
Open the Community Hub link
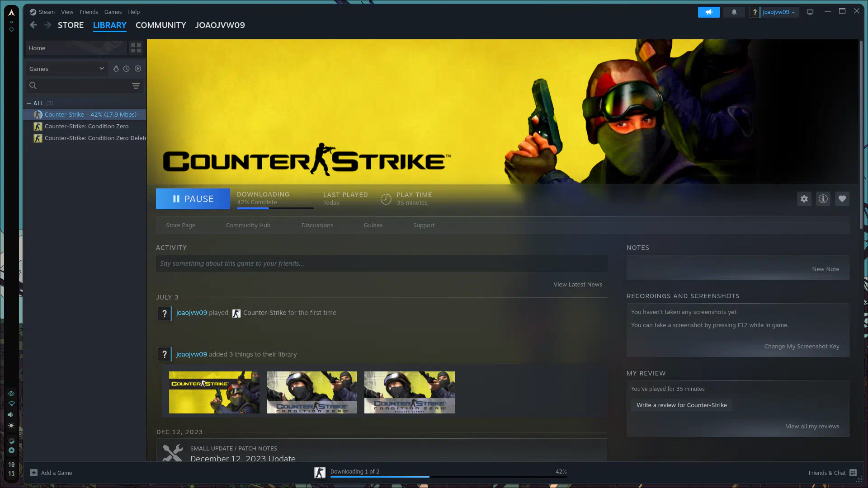248,225
